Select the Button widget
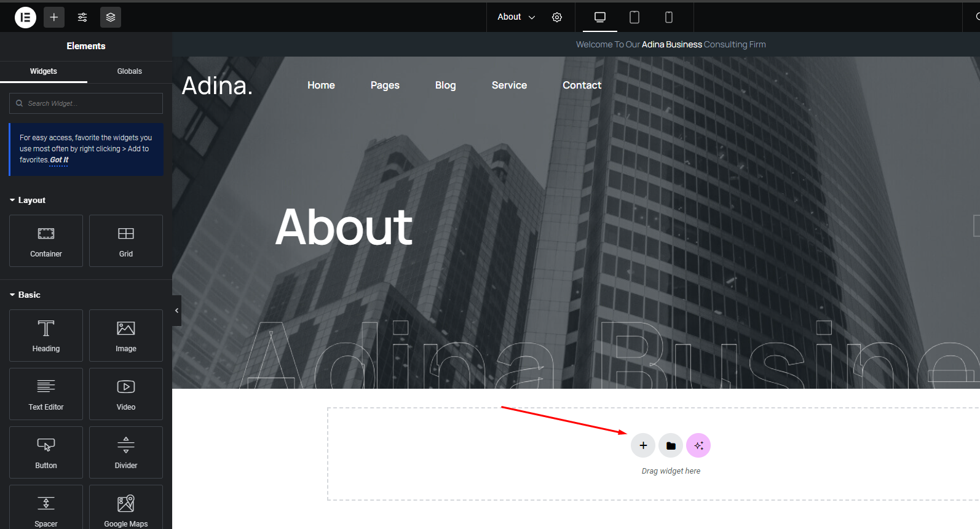 [46, 452]
